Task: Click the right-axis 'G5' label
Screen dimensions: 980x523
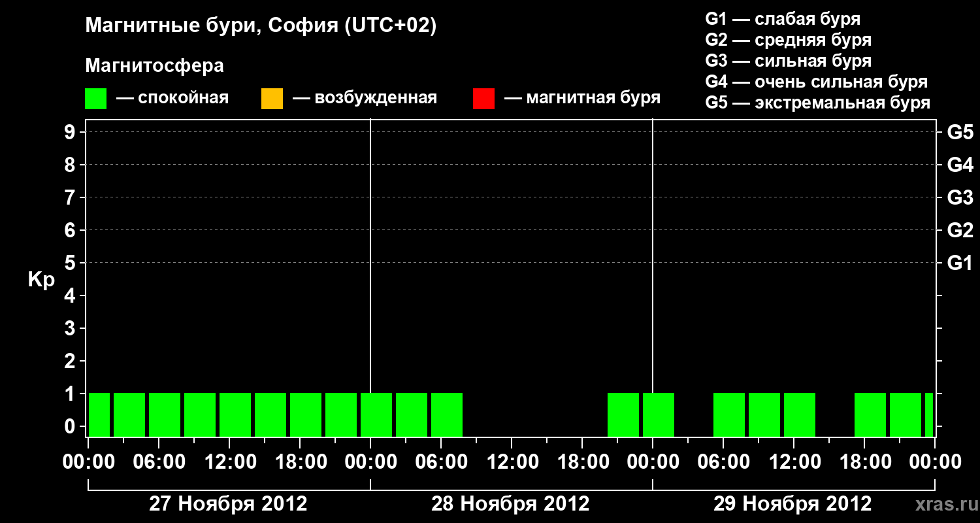Action: 960,132
